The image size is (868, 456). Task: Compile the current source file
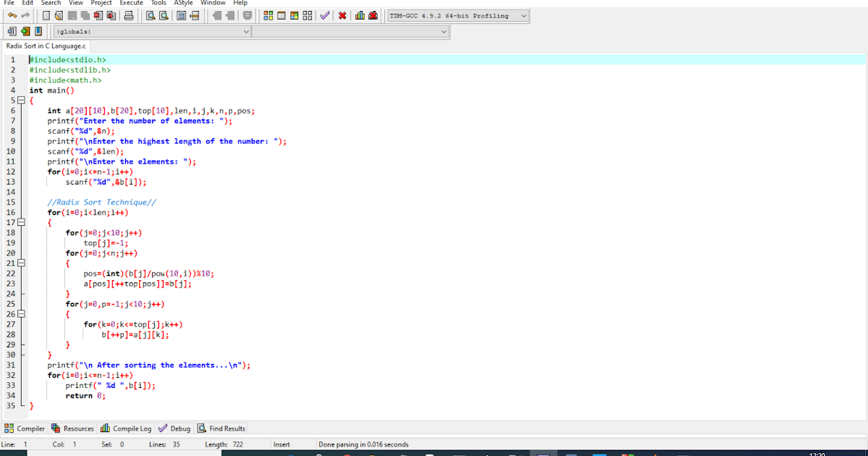tap(267, 15)
